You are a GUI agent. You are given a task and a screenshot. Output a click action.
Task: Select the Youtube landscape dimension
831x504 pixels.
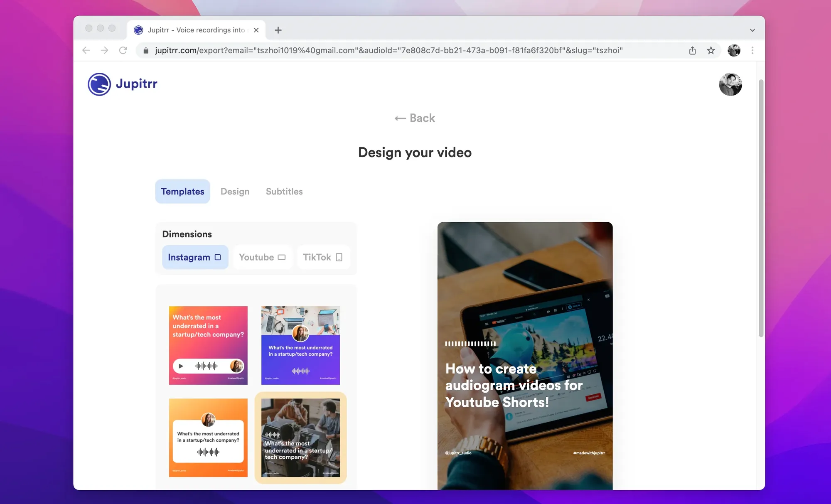(262, 257)
